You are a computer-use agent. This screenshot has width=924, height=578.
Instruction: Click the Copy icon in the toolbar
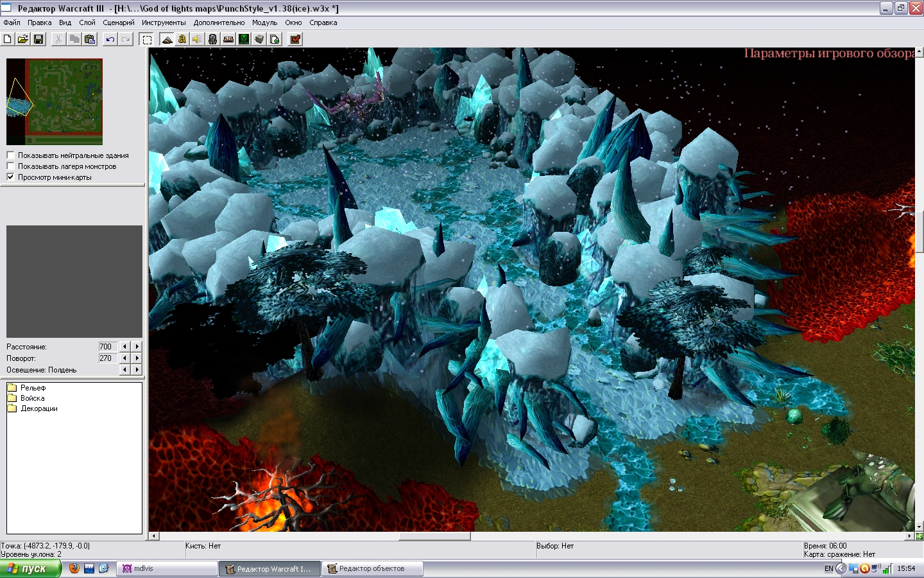tap(74, 39)
